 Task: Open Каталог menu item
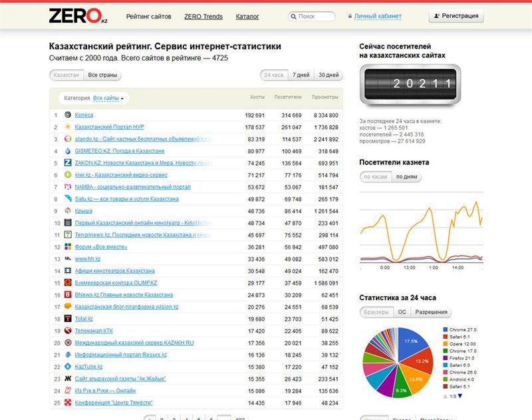click(247, 16)
